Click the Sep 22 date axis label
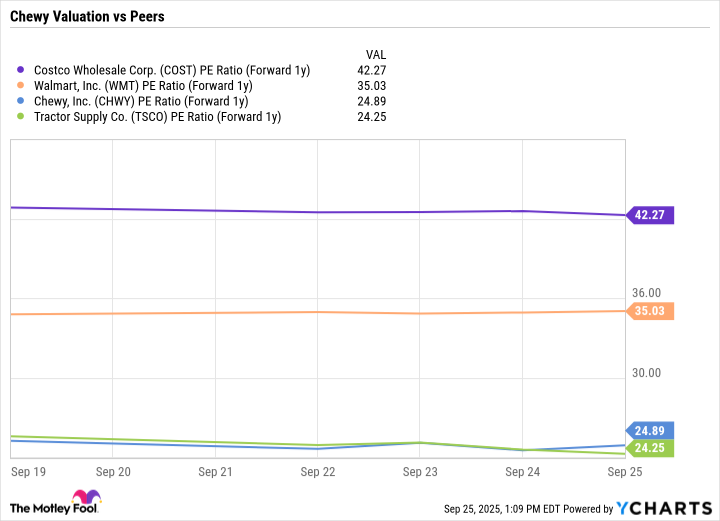 (317, 470)
